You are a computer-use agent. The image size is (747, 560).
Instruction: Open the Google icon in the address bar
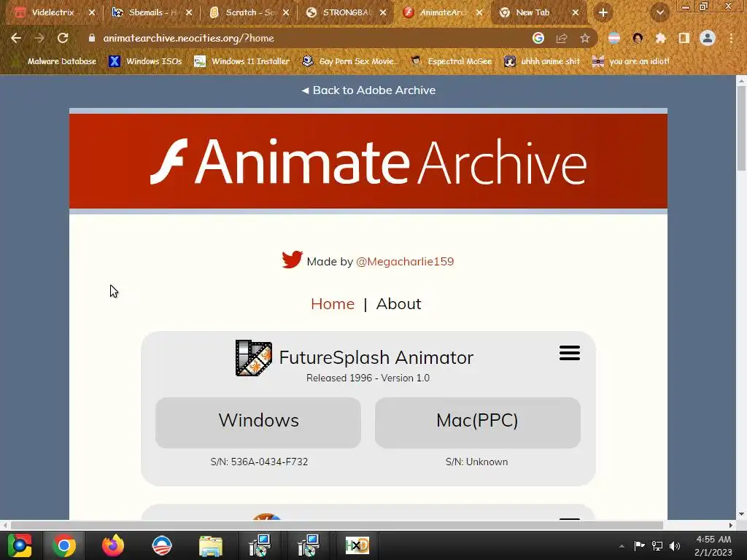pos(538,38)
